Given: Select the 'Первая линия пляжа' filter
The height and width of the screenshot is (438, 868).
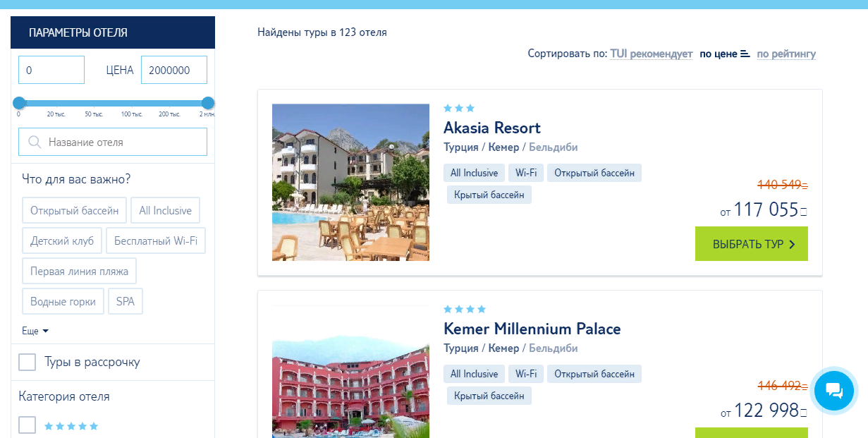Looking at the screenshot, I should pos(80,271).
